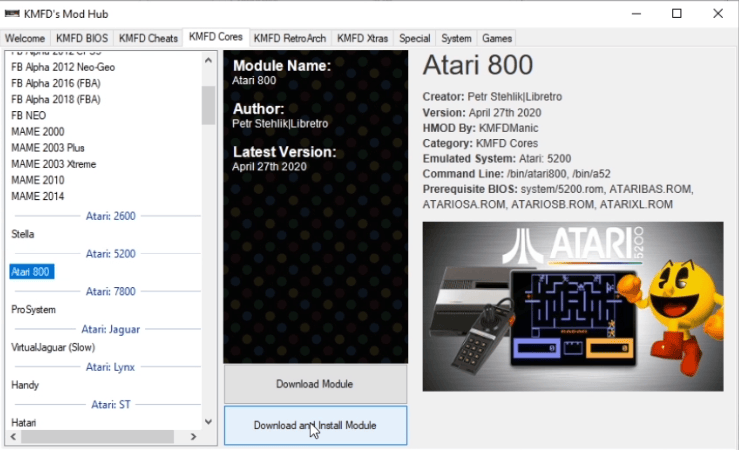Screen dimensions: 739x450
Task: Switch to the Games tab
Action: click(497, 38)
